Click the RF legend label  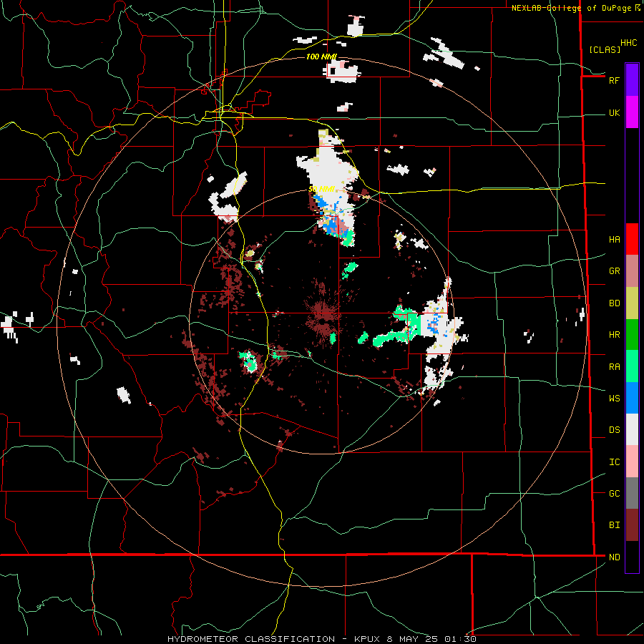614,80
